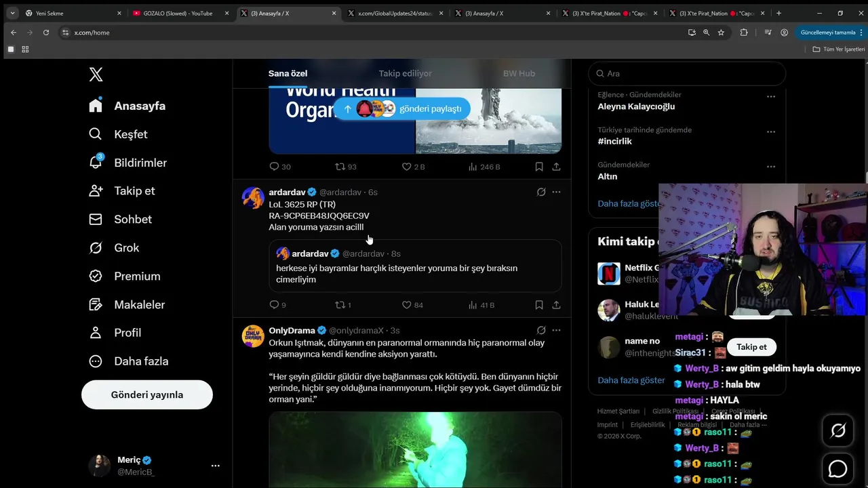Open more options for Aleyna Kalaycıoğlu trend
The width and height of the screenshot is (868, 488).
(771, 97)
